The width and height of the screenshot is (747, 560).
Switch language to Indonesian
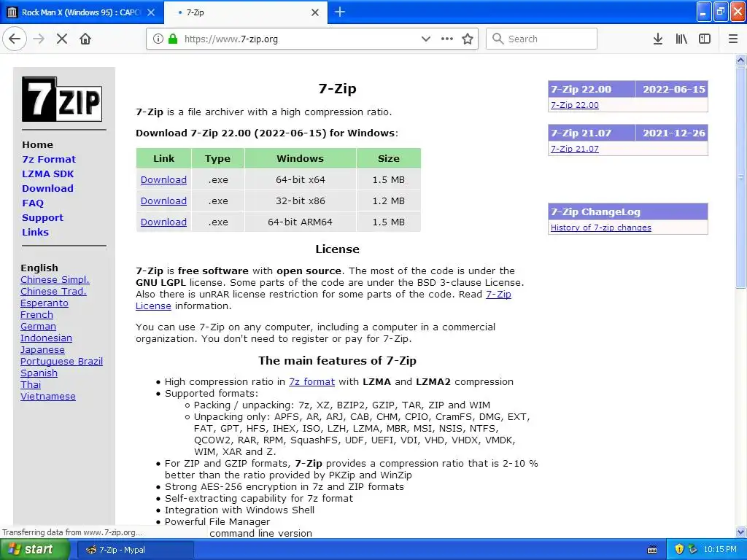(46, 338)
